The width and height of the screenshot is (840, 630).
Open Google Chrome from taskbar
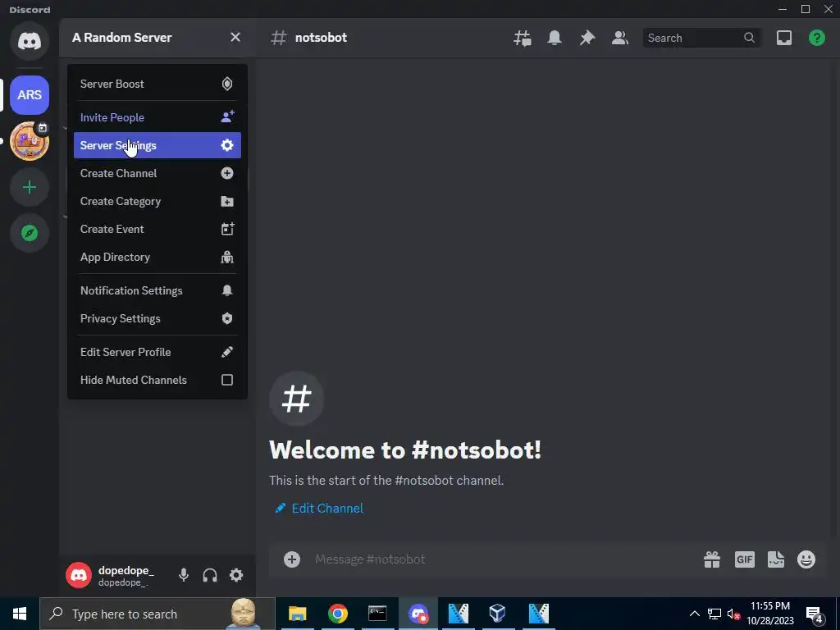pyautogui.click(x=337, y=614)
